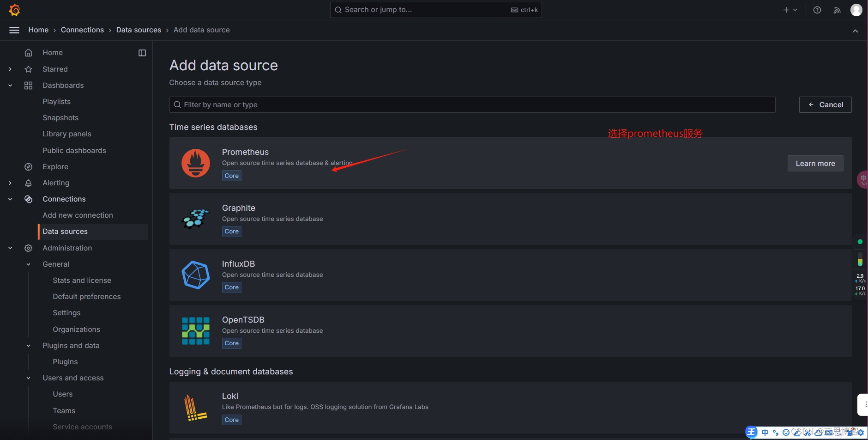
Task: Click the Starred star icon
Action: (29, 69)
